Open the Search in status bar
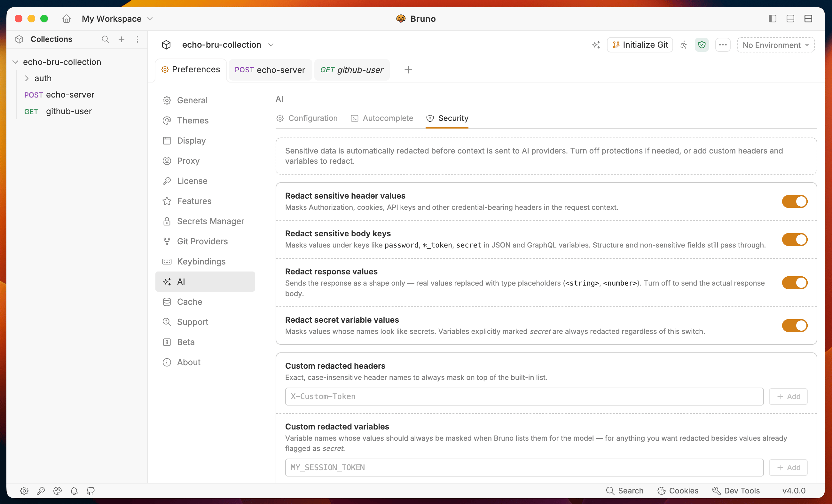Image resolution: width=832 pixels, height=504 pixels. point(625,491)
